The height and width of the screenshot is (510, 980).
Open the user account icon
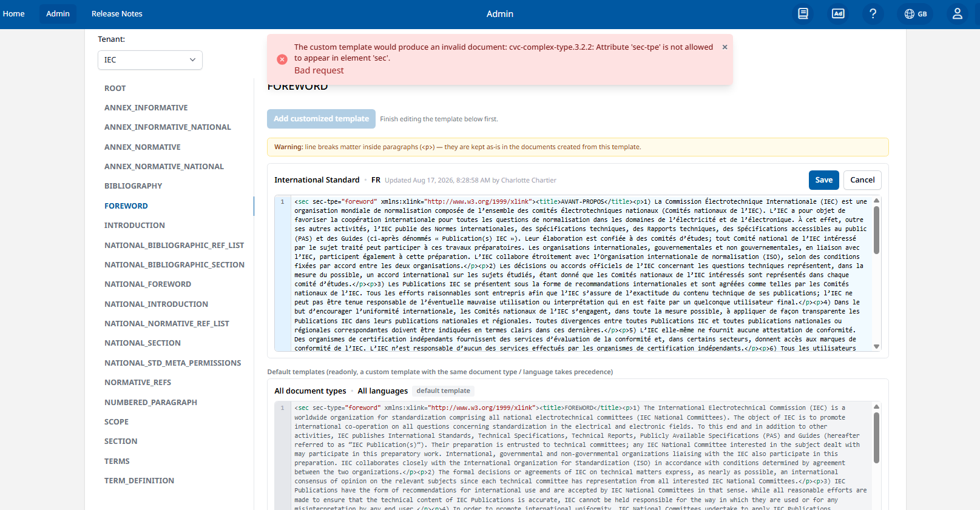958,13
